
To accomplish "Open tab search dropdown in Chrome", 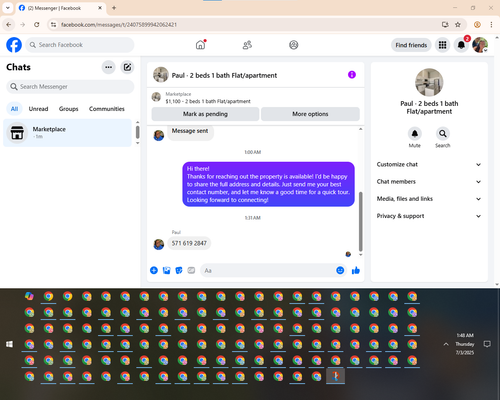I will (x=8, y=8).
